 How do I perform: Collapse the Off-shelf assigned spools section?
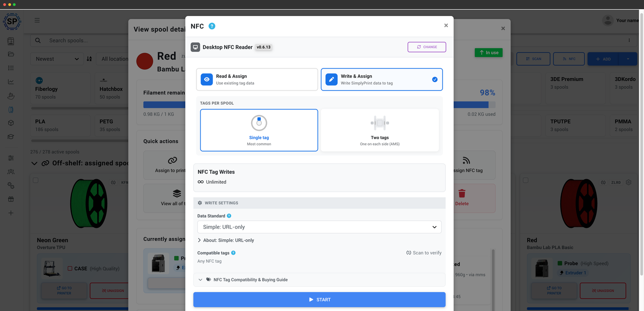[x=34, y=163]
